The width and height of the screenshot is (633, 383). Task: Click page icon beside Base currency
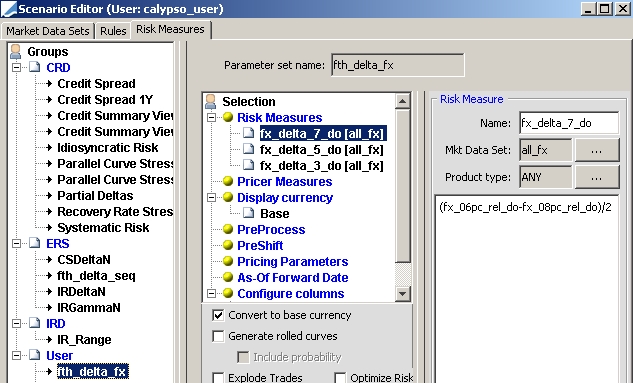pyautogui.click(x=249, y=213)
